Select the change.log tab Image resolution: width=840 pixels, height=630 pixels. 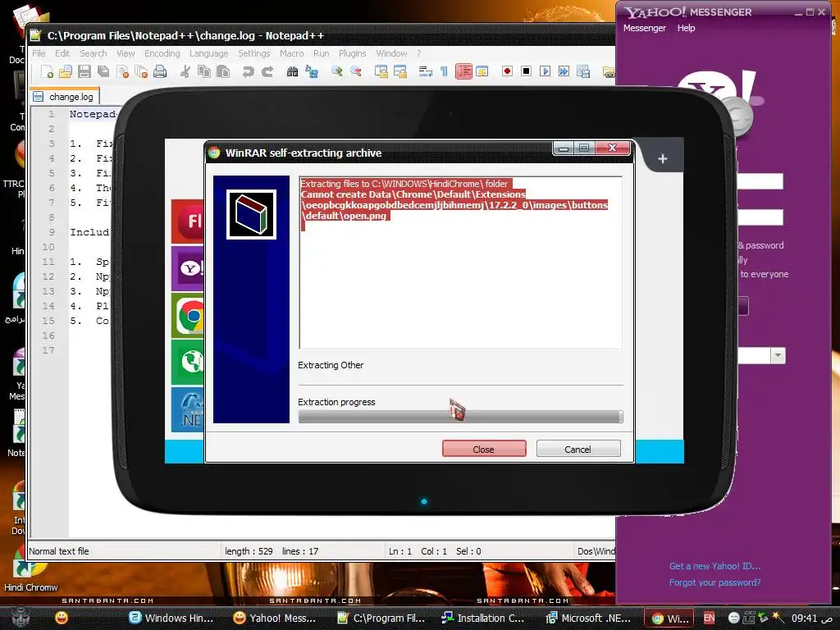coord(64,97)
